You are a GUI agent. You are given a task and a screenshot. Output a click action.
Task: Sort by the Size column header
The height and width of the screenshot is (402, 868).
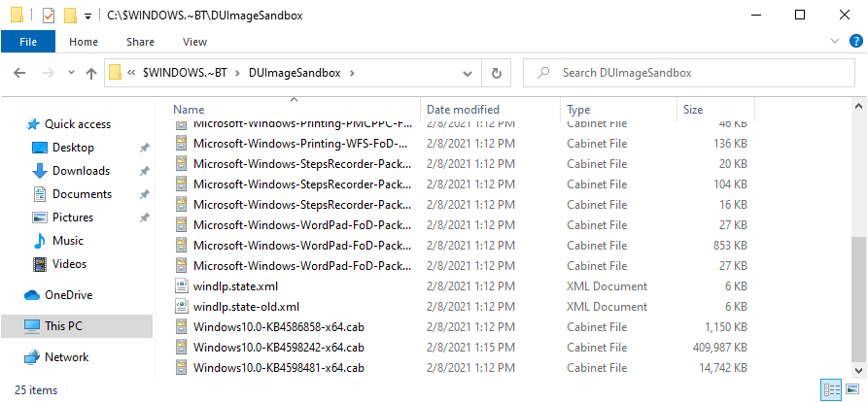coord(692,110)
